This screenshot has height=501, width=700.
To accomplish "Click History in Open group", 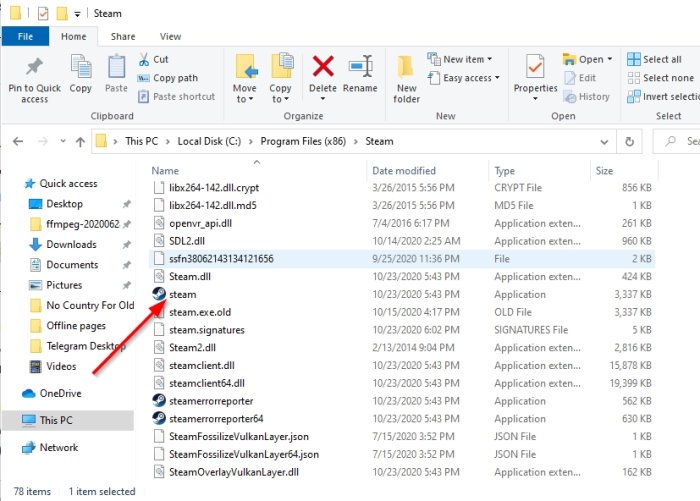I will 587,96.
